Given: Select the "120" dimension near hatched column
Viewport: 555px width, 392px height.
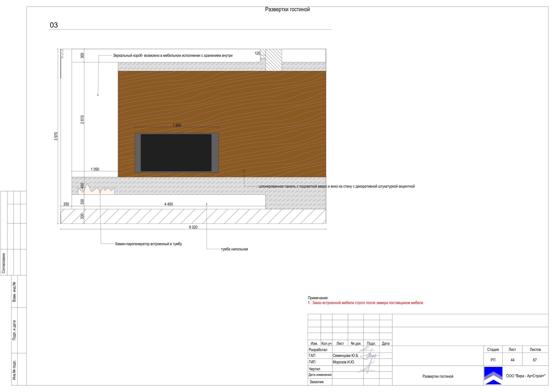Looking at the screenshot, I should pyautogui.click(x=257, y=53).
